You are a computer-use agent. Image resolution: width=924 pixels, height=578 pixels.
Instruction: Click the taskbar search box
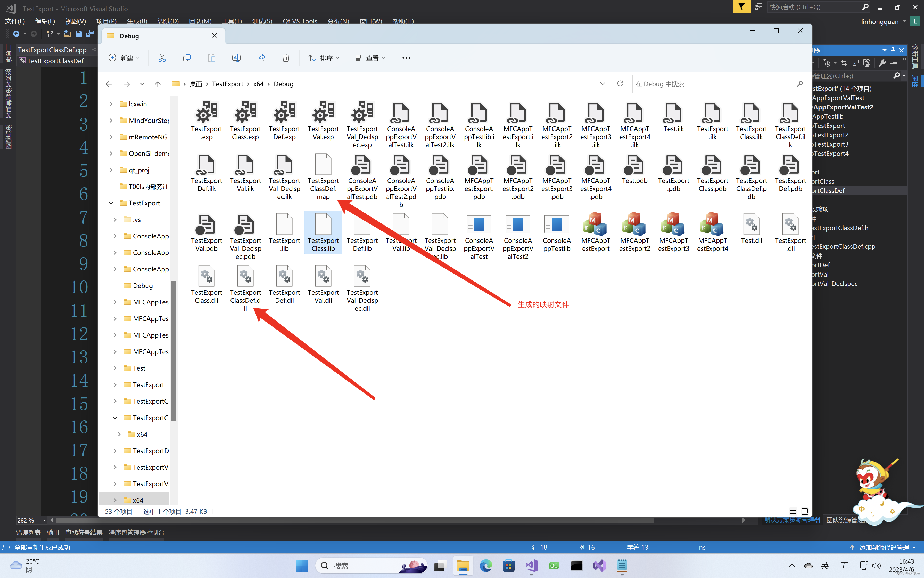[x=372, y=566]
